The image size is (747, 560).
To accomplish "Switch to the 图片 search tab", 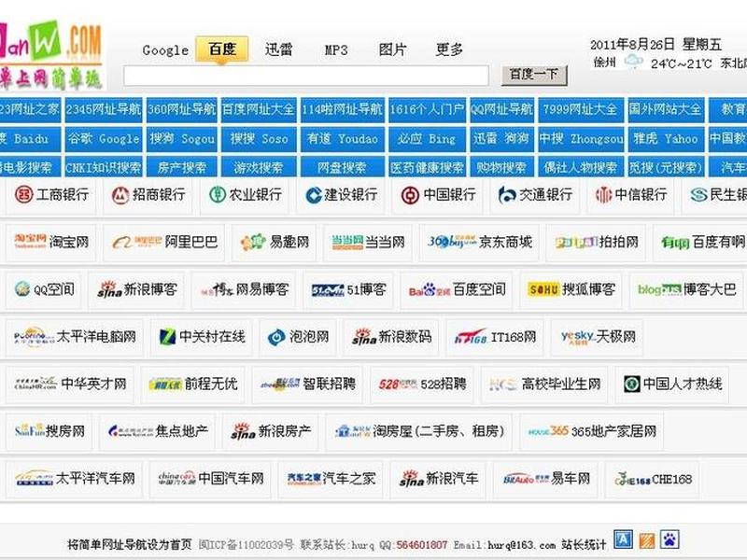I will tap(392, 49).
